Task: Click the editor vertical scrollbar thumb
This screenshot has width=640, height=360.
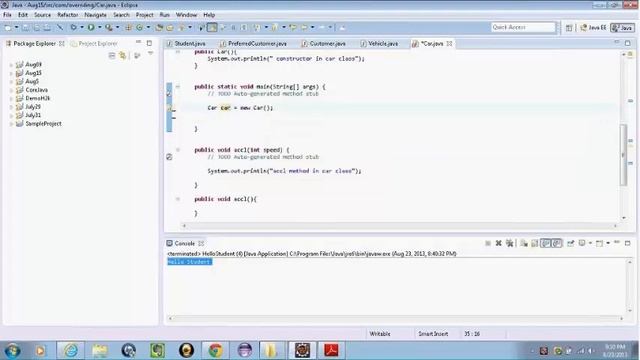Action: [x=623, y=155]
